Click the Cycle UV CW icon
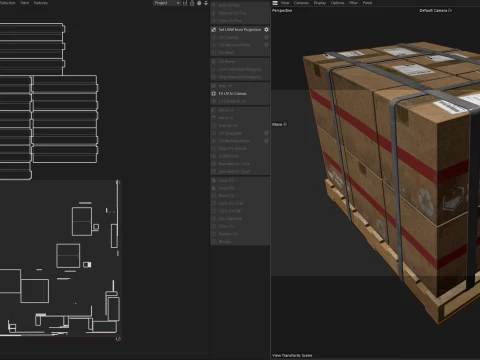Screen dimensions: 480x360 point(214,211)
